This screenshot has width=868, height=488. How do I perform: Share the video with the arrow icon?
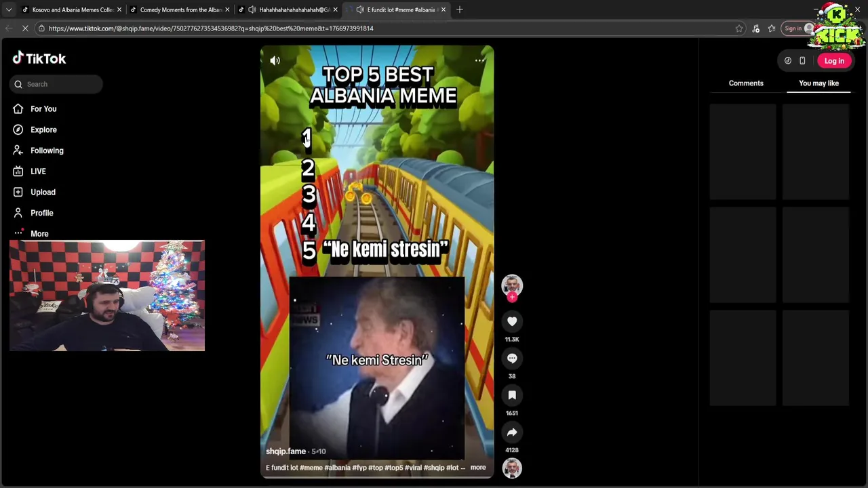click(512, 432)
